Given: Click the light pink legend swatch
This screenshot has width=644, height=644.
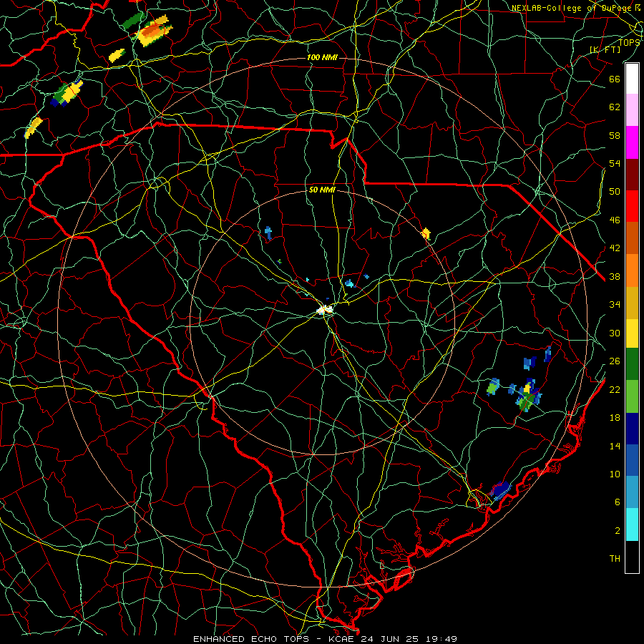Looking at the screenshot, I should [x=632, y=110].
